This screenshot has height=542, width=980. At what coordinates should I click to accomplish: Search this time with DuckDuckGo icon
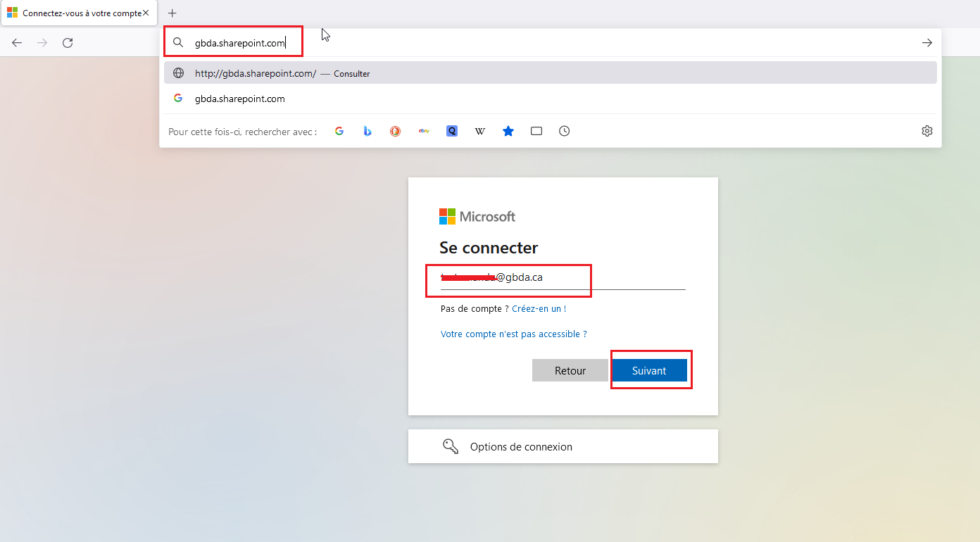point(396,131)
